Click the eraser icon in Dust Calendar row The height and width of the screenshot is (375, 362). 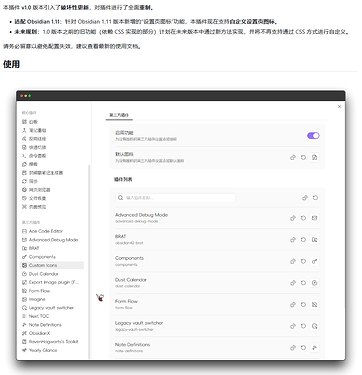pyautogui.click(x=293, y=283)
